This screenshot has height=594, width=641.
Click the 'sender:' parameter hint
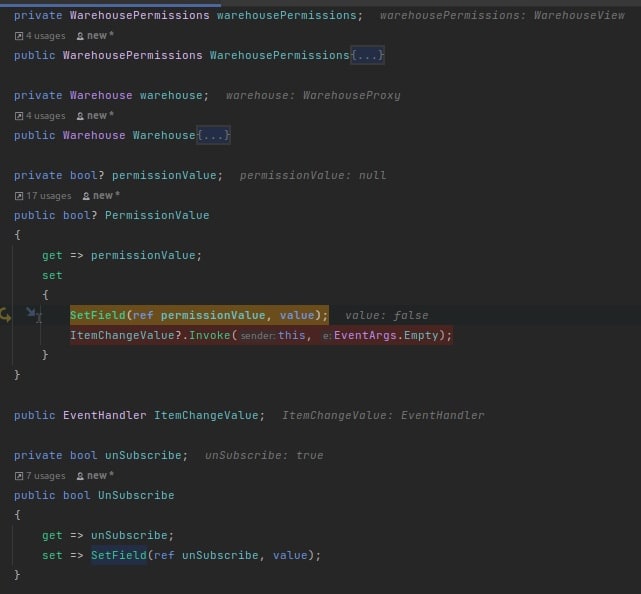point(258,336)
